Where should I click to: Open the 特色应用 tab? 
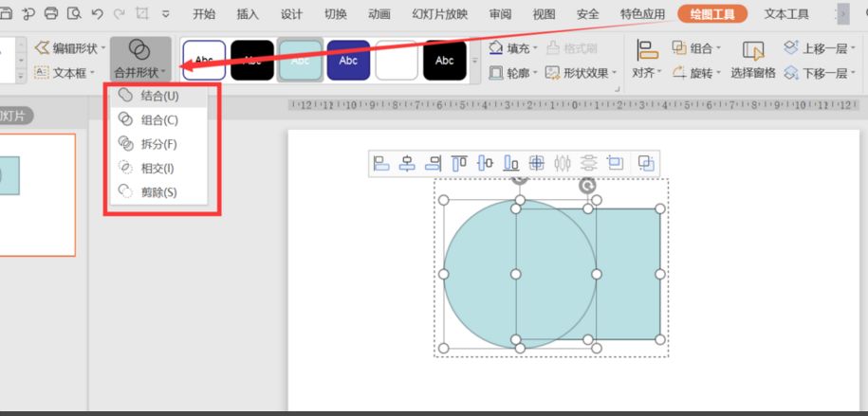pyautogui.click(x=642, y=14)
